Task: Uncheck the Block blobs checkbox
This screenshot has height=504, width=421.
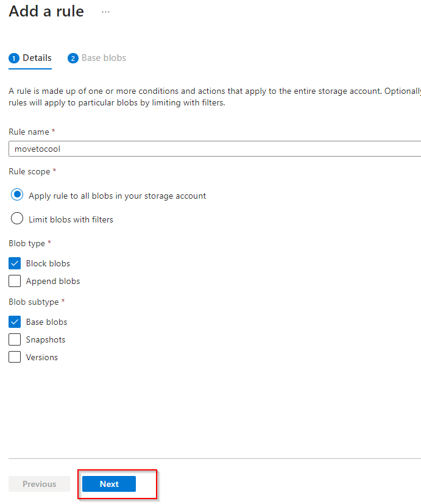Action: [15, 263]
